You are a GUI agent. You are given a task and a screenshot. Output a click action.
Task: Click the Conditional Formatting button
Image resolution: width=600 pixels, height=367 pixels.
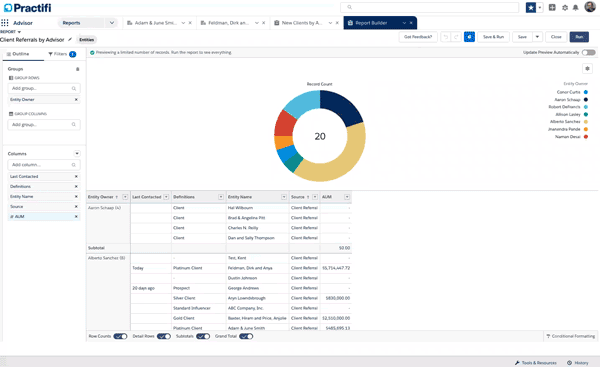pos(571,336)
